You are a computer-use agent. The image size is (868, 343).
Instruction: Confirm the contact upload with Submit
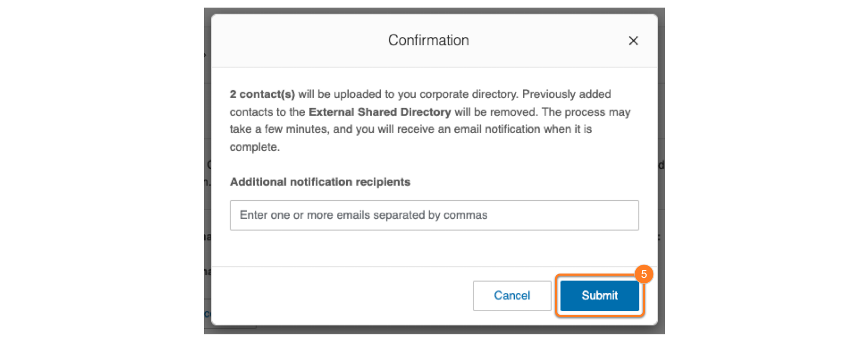pyautogui.click(x=599, y=295)
